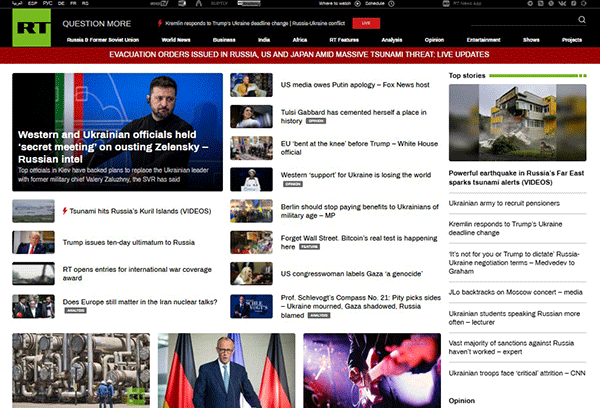Switch to RS language edition
Image resolution: width=600 pixels, height=408 pixels.
pos(85,3)
